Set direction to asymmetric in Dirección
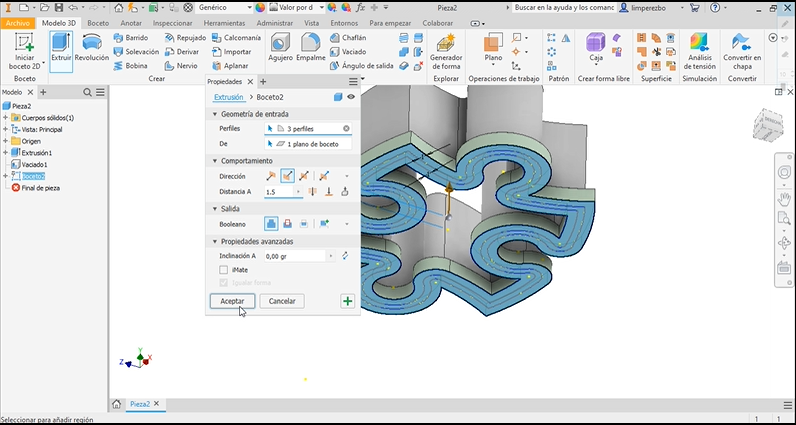This screenshot has width=796, height=425. coord(324,176)
